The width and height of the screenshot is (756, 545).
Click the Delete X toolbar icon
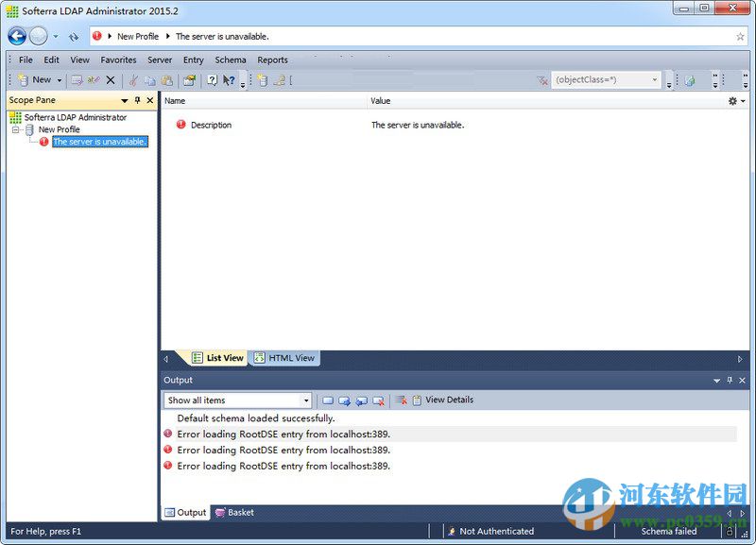point(111,80)
